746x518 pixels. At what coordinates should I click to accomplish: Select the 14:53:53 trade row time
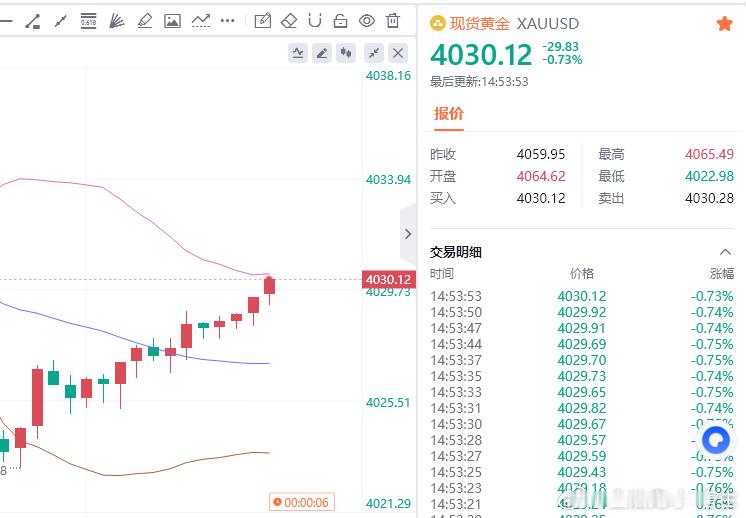click(x=456, y=296)
